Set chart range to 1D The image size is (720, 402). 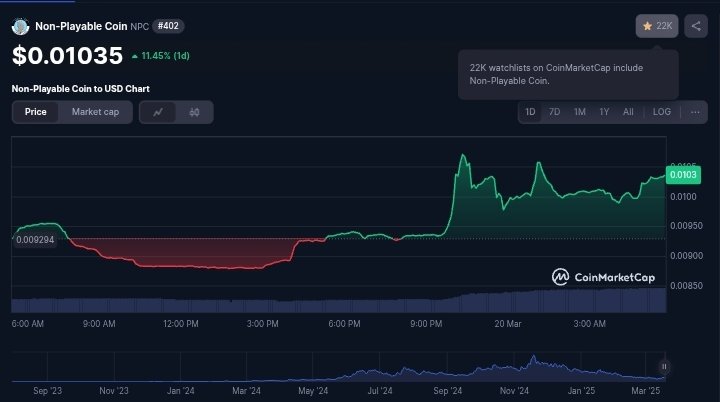[x=530, y=112]
